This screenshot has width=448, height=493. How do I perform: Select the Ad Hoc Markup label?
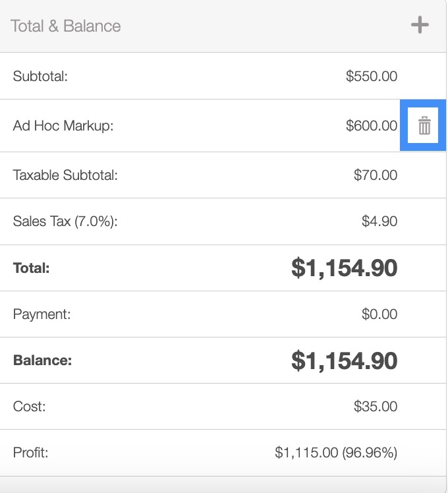coord(63,126)
